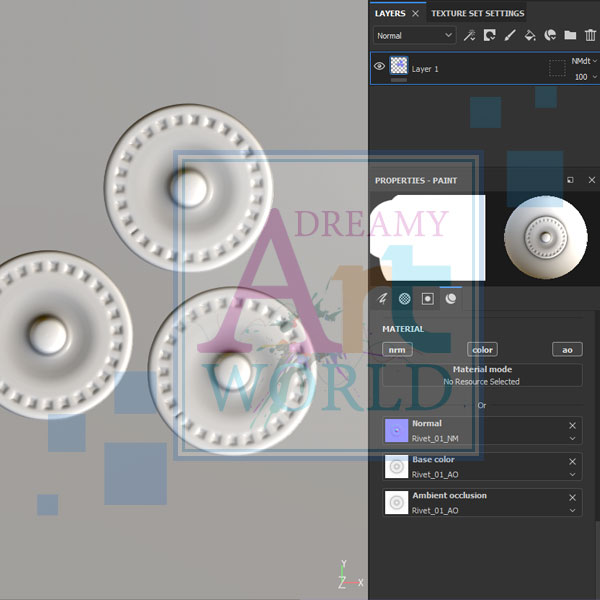Screen dimensions: 600x600
Task: Open the brush properties icon tab
Action: coord(382,298)
